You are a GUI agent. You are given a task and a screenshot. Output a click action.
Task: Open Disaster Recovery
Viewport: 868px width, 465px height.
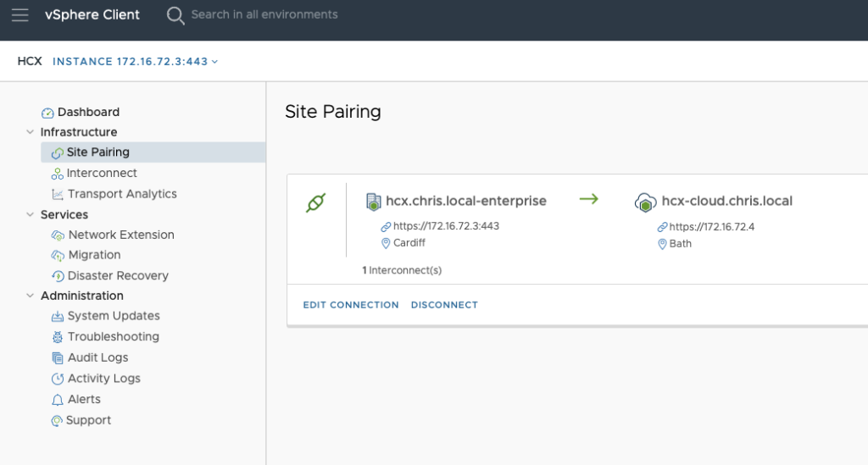coord(118,275)
